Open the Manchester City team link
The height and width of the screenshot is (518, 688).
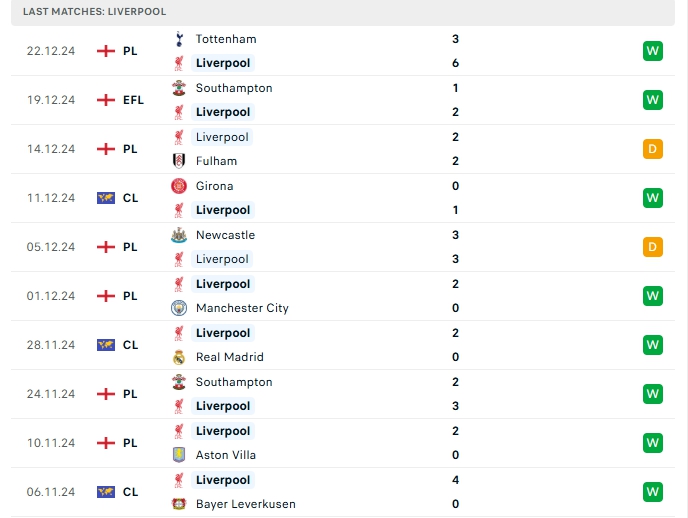242,308
